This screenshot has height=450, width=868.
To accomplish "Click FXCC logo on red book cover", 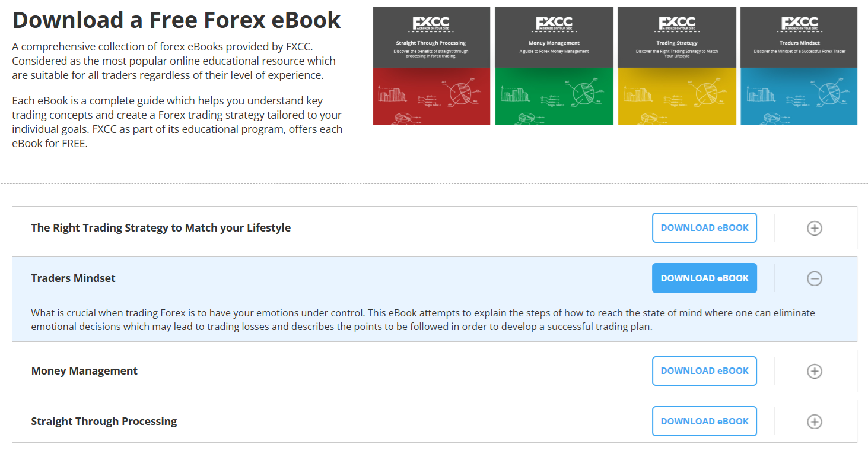I will (431, 24).
